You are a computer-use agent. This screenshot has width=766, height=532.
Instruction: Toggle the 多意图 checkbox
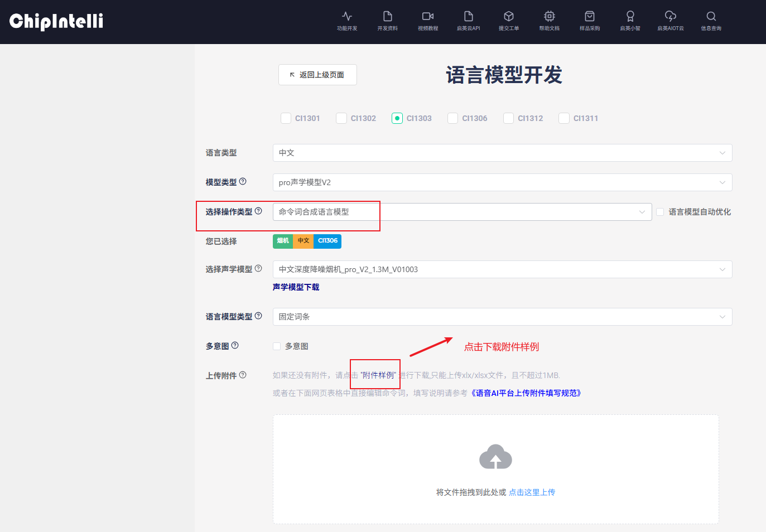coord(277,346)
